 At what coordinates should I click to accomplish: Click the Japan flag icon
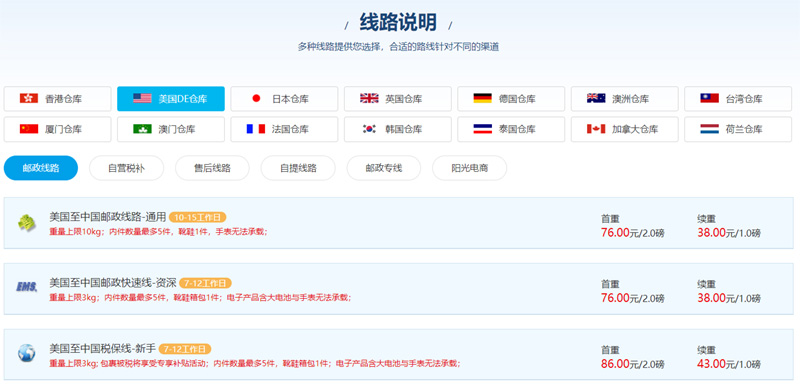[256, 98]
